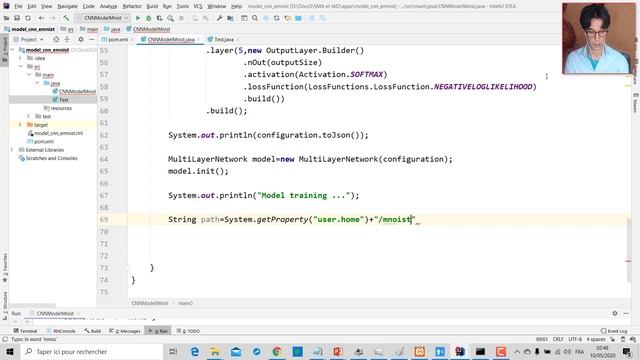Navigate back with the toolbar left arrow
Image resolution: width=640 pixels, height=360 pixels.
pyautogui.click(x=41, y=18)
